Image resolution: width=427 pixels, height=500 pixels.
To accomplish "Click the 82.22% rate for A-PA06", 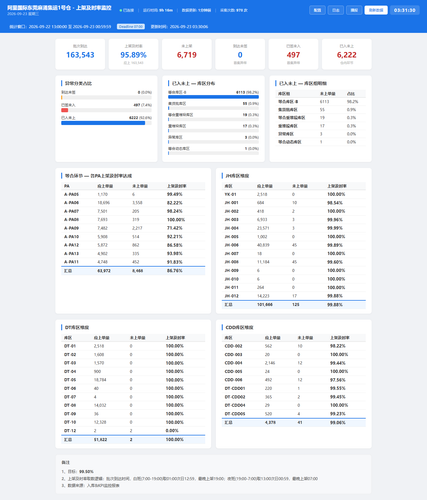I will coord(174,203).
